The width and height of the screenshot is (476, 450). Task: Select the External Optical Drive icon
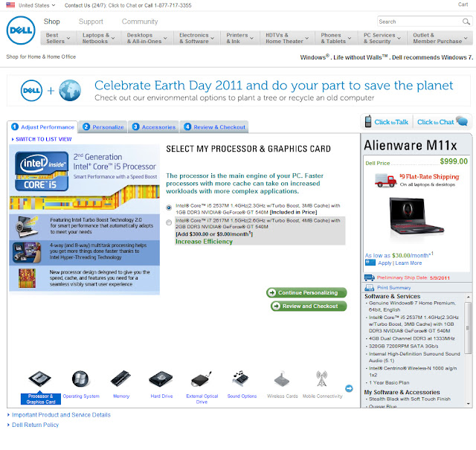click(202, 379)
